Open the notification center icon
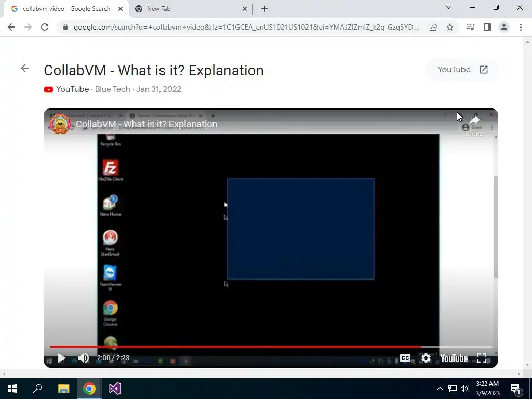This screenshot has height=399, width=532. tap(516, 389)
